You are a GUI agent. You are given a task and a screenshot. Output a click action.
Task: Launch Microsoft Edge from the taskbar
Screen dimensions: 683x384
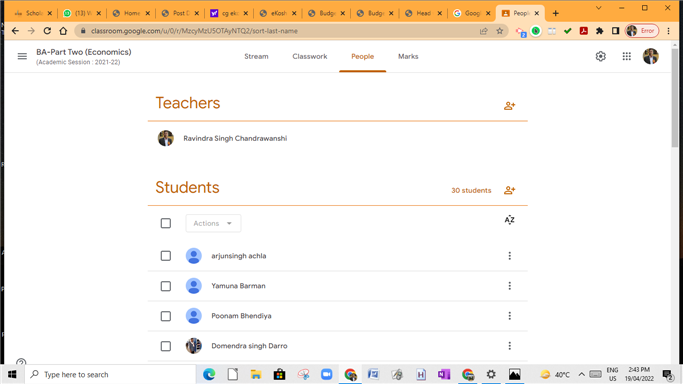pyautogui.click(x=209, y=374)
